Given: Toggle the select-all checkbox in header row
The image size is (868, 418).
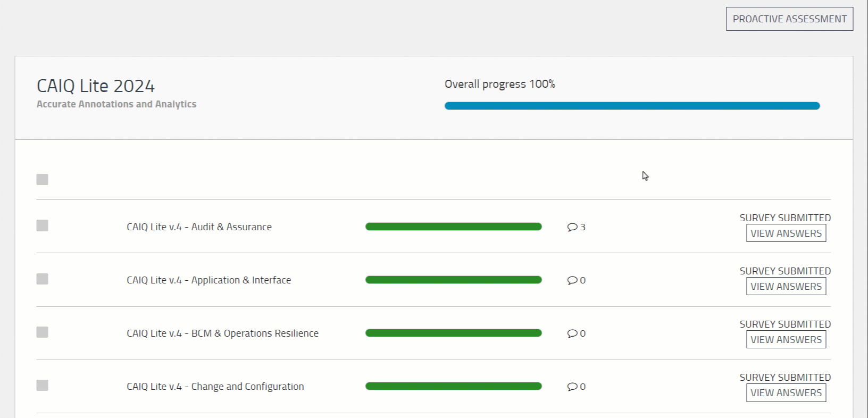Looking at the screenshot, I should 43,180.
